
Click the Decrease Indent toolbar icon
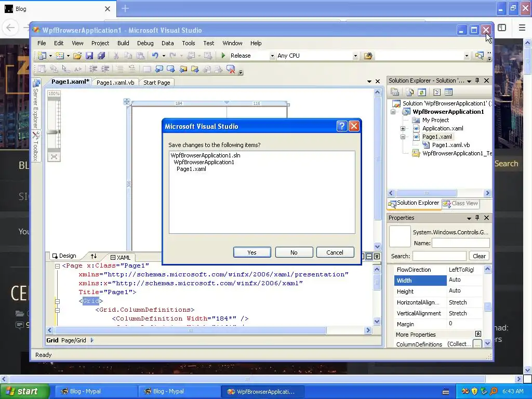point(93,69)
